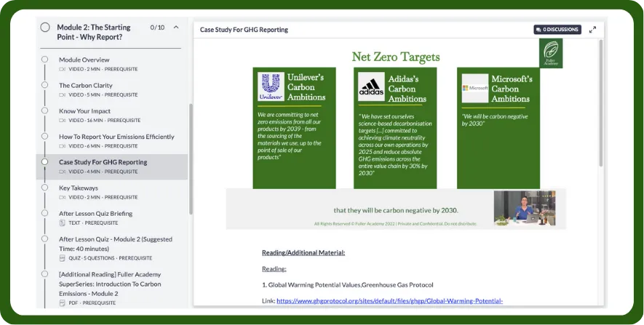Click text document icon under Quiz Briefing

pyautogui.click(x=63, y=222)
